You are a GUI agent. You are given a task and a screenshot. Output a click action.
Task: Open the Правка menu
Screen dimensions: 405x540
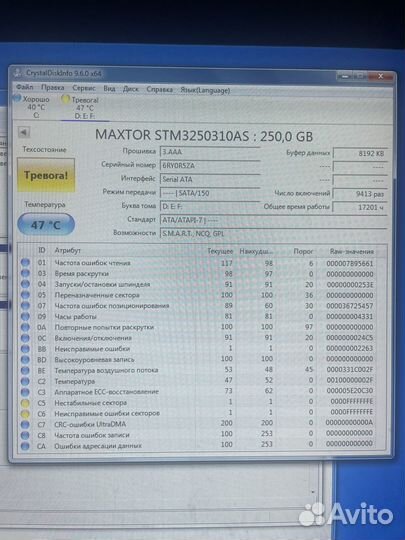click(x=53, y=87)
